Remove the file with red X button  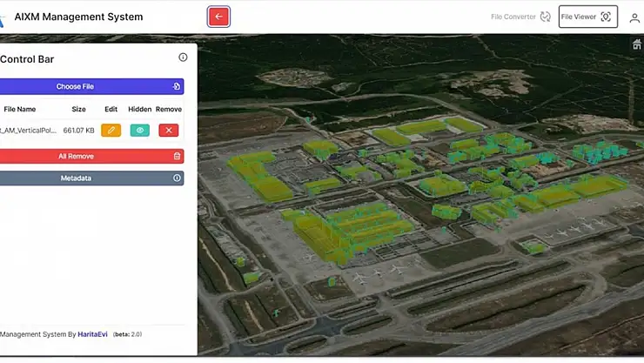169,131
